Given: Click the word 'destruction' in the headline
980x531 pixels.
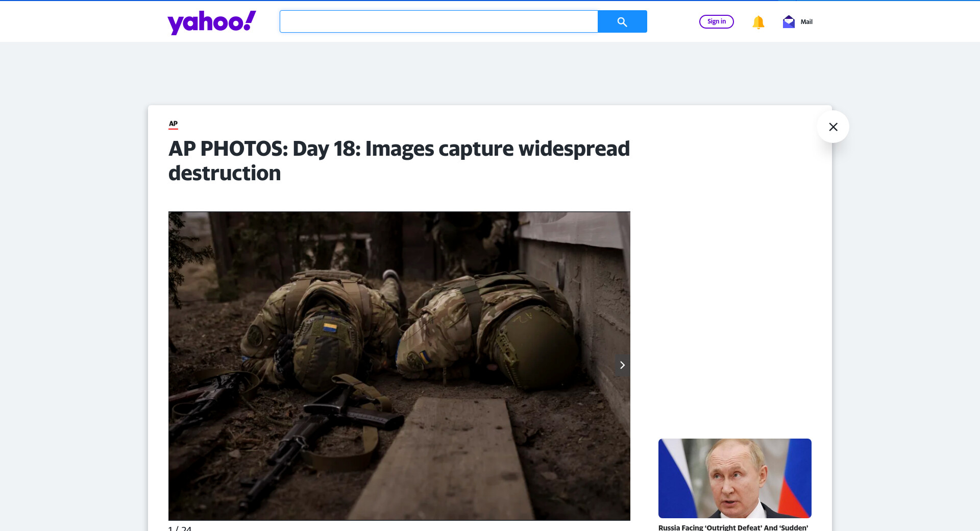Looking at the screenshot, I should [x=225, y=174].
